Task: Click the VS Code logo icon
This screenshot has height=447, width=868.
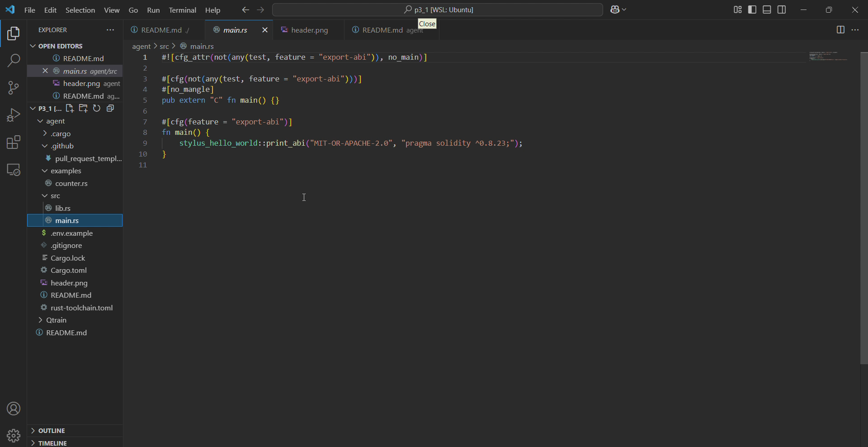Action: (10, 10)
